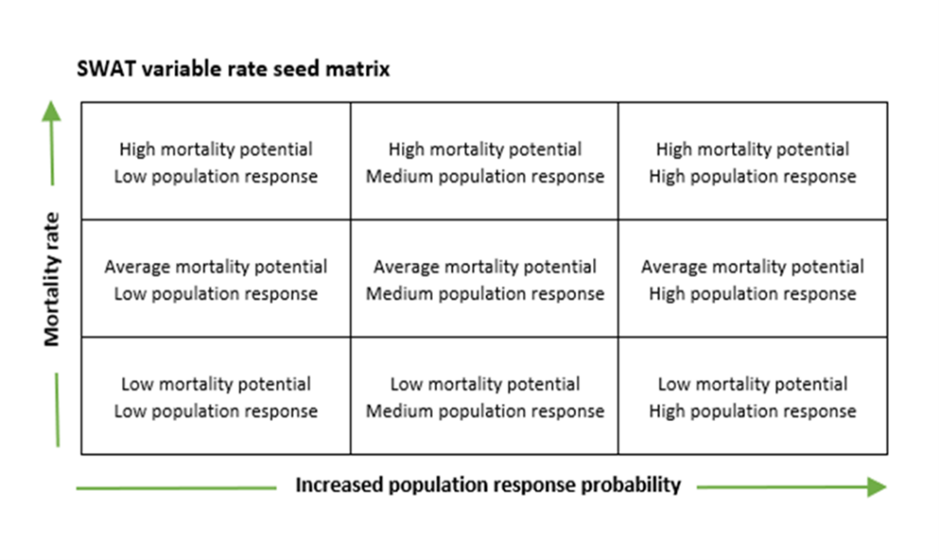Screen dimensions: 939x560
Task: Select the SWAT variable rate seed matrix title
Action: 234,70
